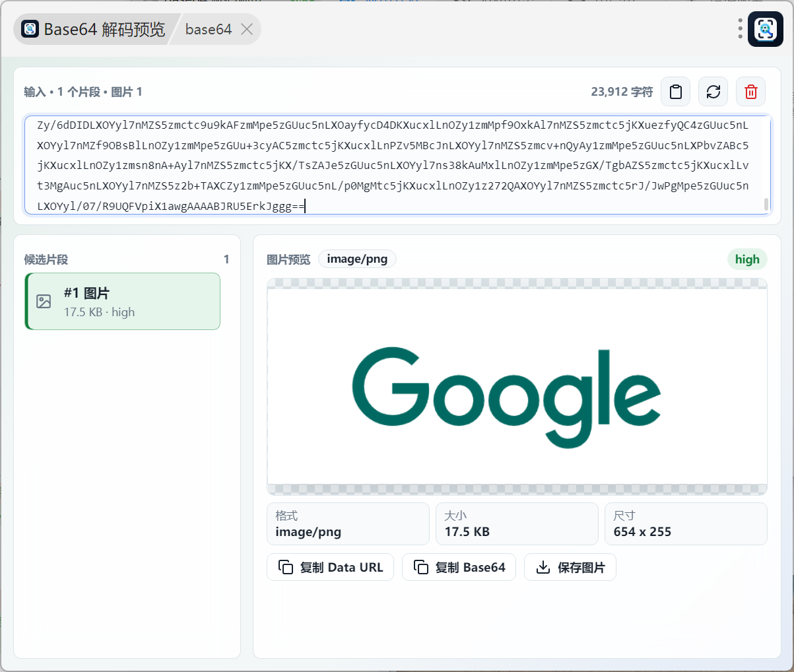The width and height of the screenshot is (794, 672).
Task: Switch to the base64 tab
Action: click(209, 29)
